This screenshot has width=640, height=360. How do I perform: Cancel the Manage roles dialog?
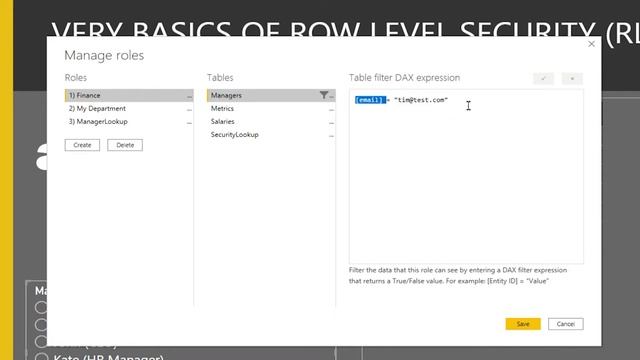566,324
